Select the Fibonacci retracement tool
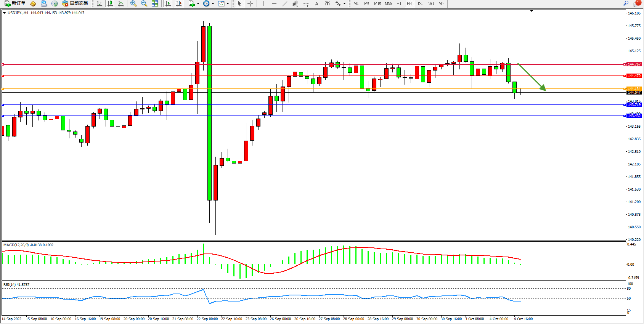 pos(306,3)
